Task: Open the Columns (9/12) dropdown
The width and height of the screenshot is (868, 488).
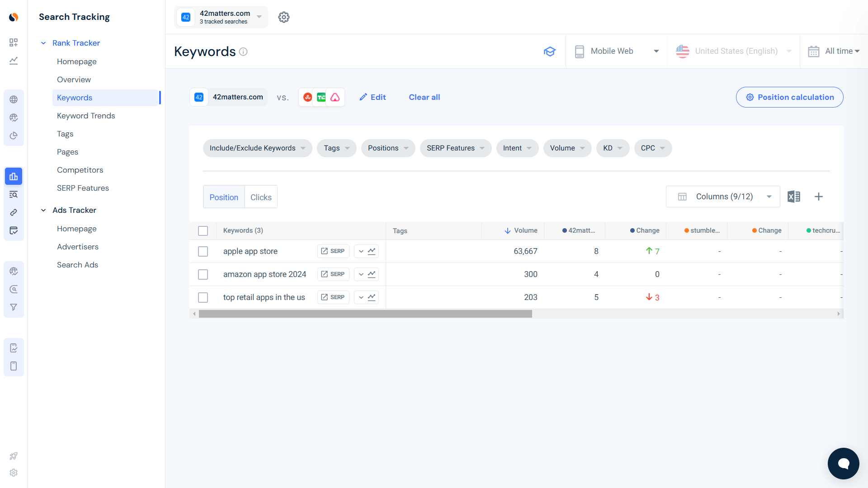Action: tap(722, 197)
